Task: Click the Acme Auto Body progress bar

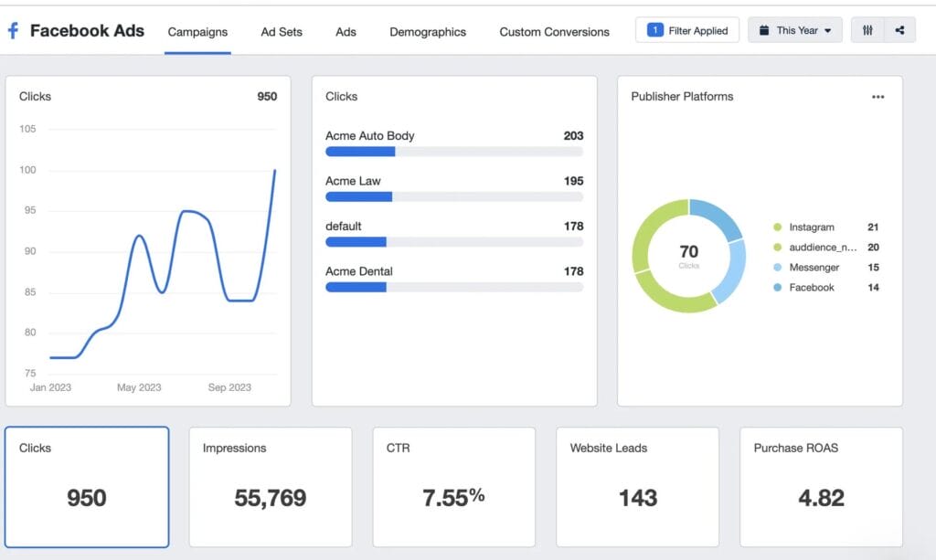Action: pos(454,152)
